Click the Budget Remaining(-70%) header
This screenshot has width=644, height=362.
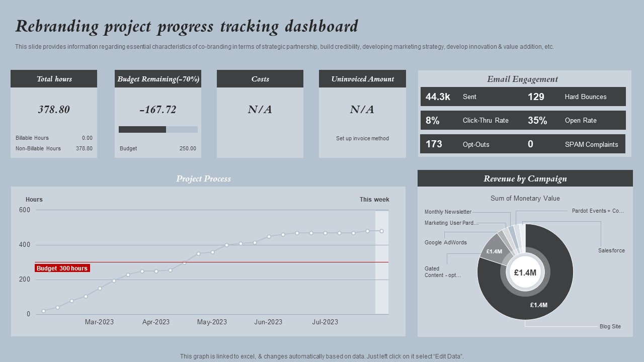click(x=158, y=79)
